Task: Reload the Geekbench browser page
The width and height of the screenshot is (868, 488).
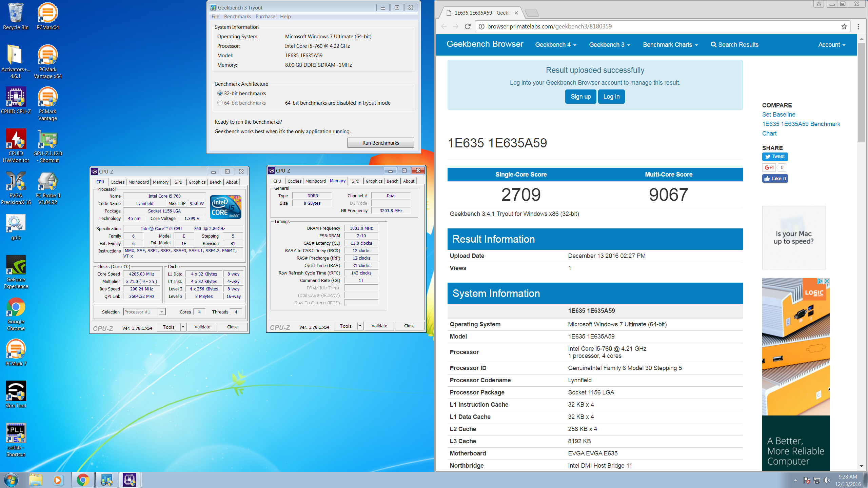Action: point(468,26)
